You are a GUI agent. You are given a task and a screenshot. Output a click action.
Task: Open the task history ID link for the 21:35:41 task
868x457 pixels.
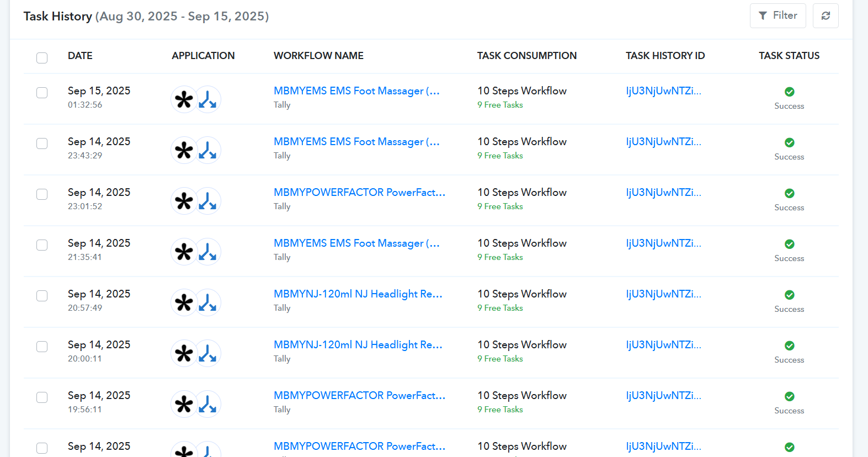point(663,243)
